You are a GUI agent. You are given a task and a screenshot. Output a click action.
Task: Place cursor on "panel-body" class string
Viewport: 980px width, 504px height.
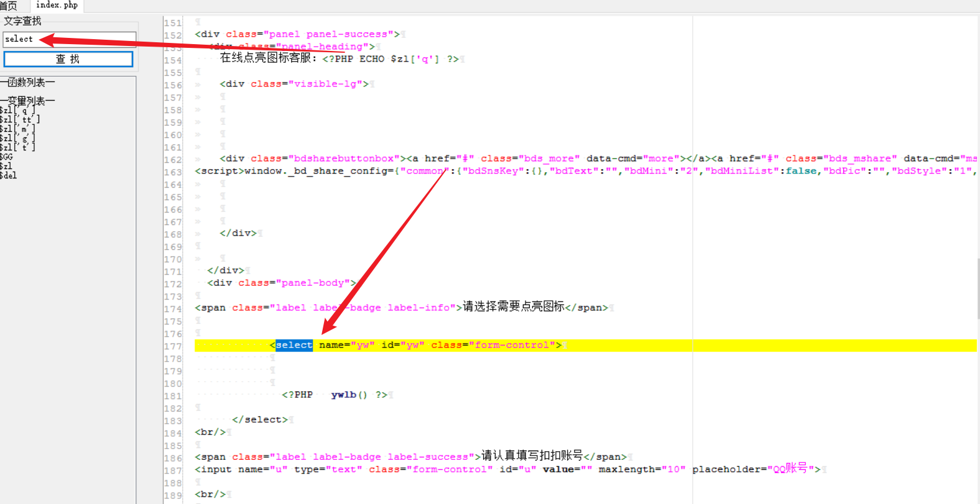tap(313, 283)
